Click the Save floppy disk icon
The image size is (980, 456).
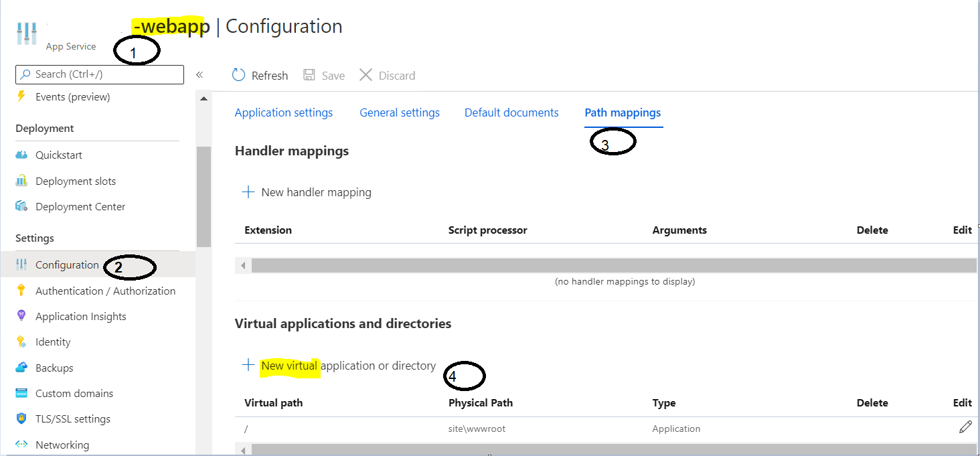click(309, 75)
